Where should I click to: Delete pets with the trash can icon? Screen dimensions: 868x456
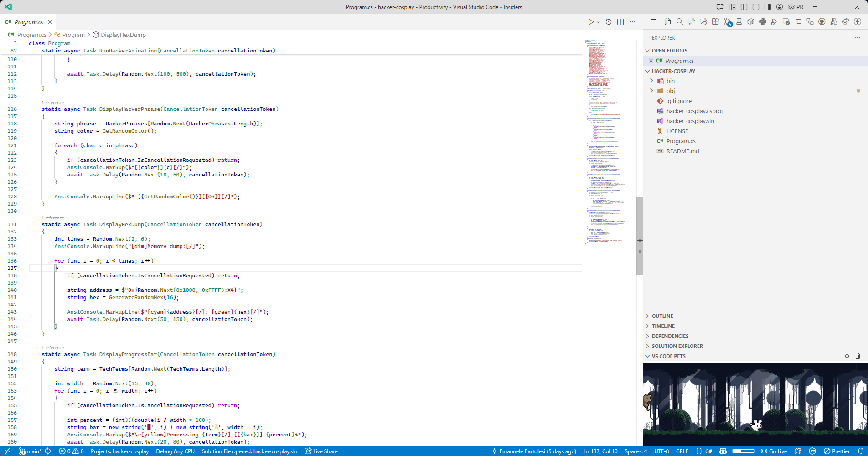click(x=858, y=356)
